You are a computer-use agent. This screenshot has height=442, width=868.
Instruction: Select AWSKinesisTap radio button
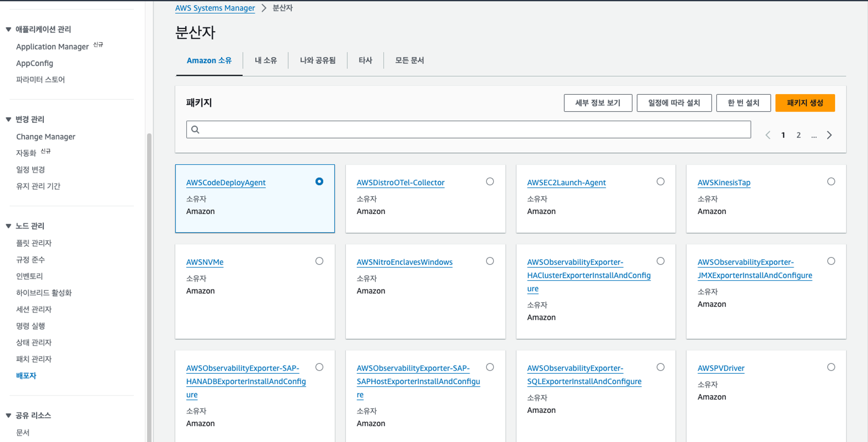tap(831, 181)
